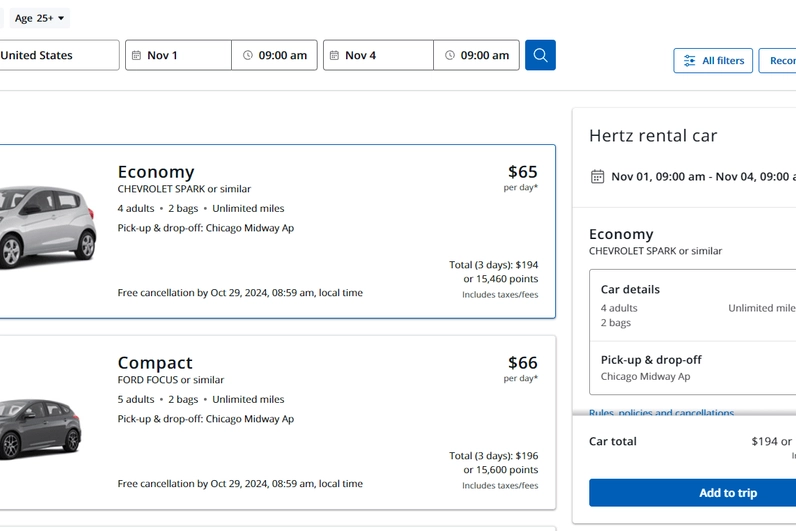Click the clock icon in drop-off time

point(450,55)
